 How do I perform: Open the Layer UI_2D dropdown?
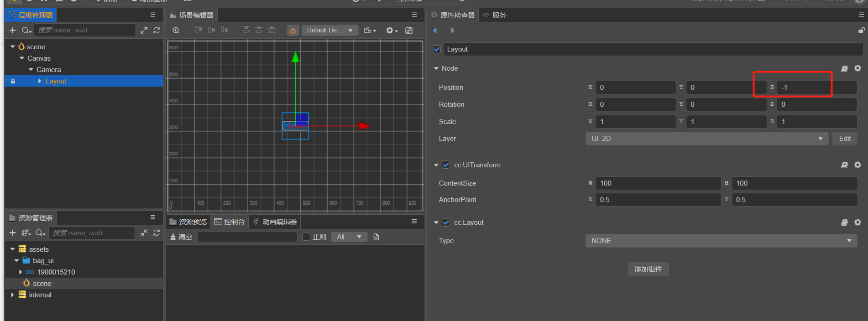[x=706, y=139]
